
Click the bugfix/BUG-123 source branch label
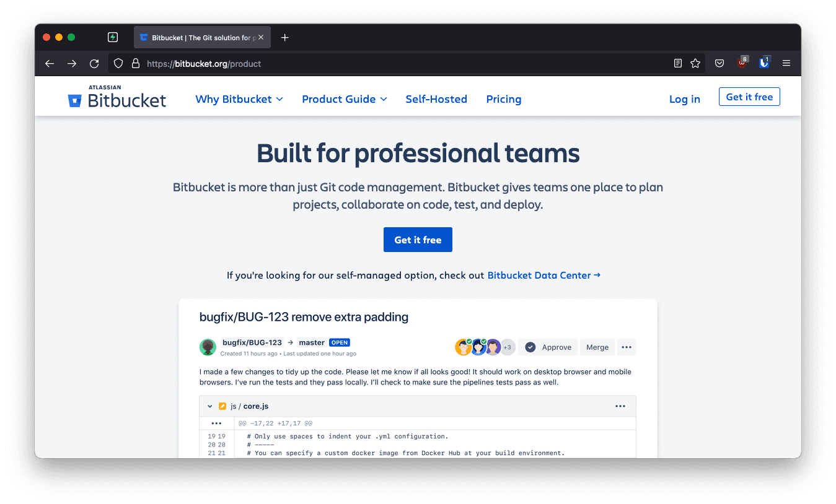pyautogui.click(x=252, y=342)
